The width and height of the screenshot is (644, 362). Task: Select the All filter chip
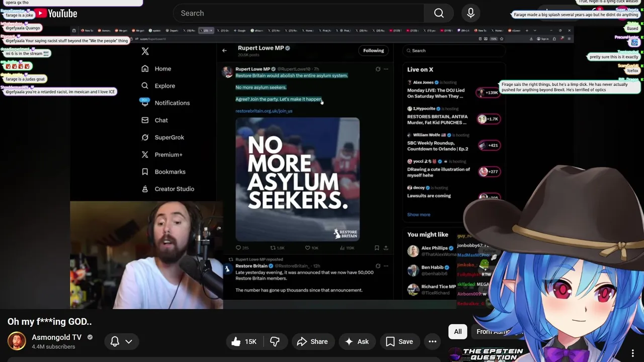click(458, 331)
